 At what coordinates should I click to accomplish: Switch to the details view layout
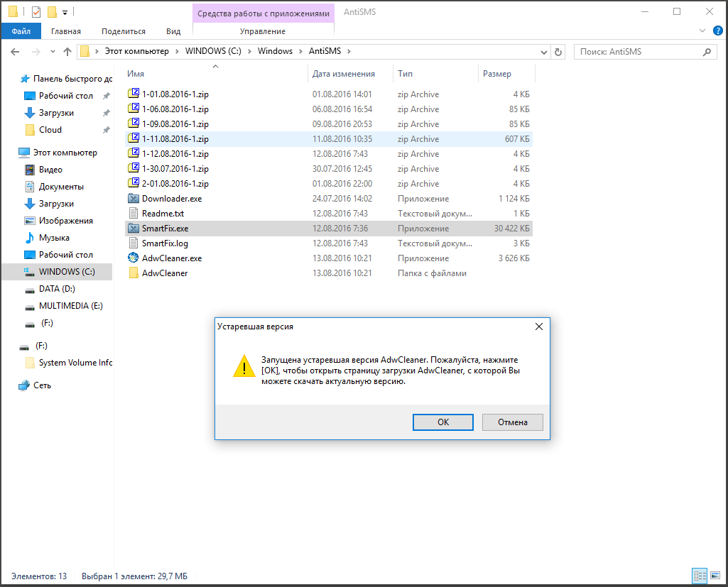(x=699, y=576)
